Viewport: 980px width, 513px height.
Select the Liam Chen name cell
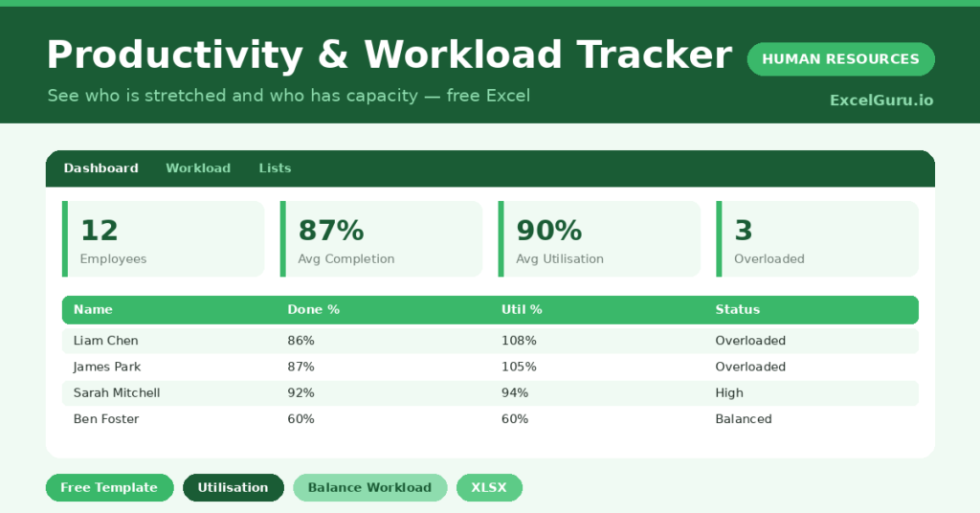pos(105,341)
